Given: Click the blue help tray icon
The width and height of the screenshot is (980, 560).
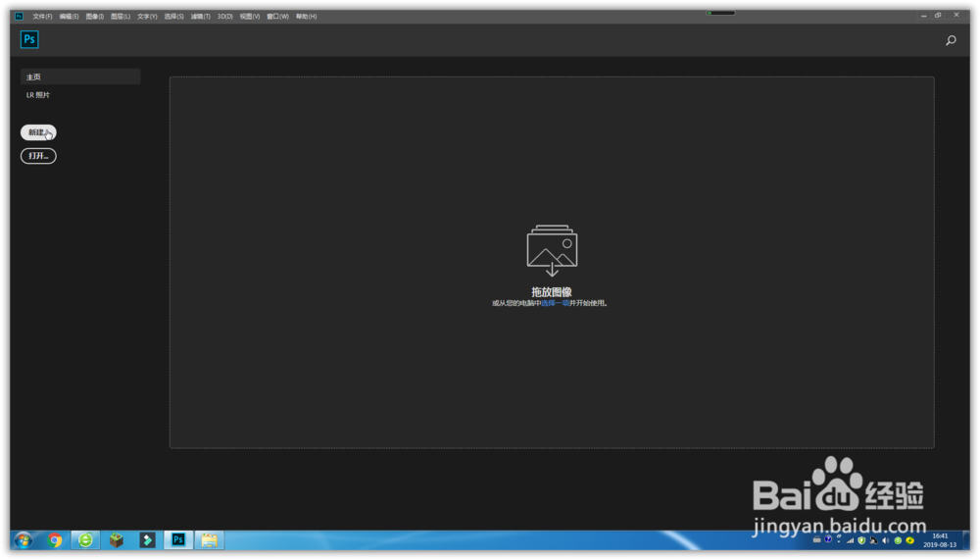Looking at the screenshot, I should pyautogui.click(x=828, y=538).
